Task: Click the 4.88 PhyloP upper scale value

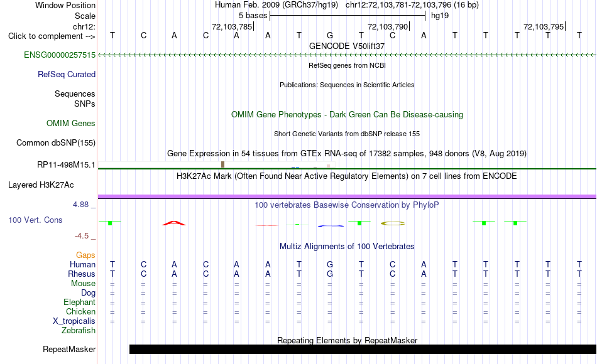Action: (80, 205)
